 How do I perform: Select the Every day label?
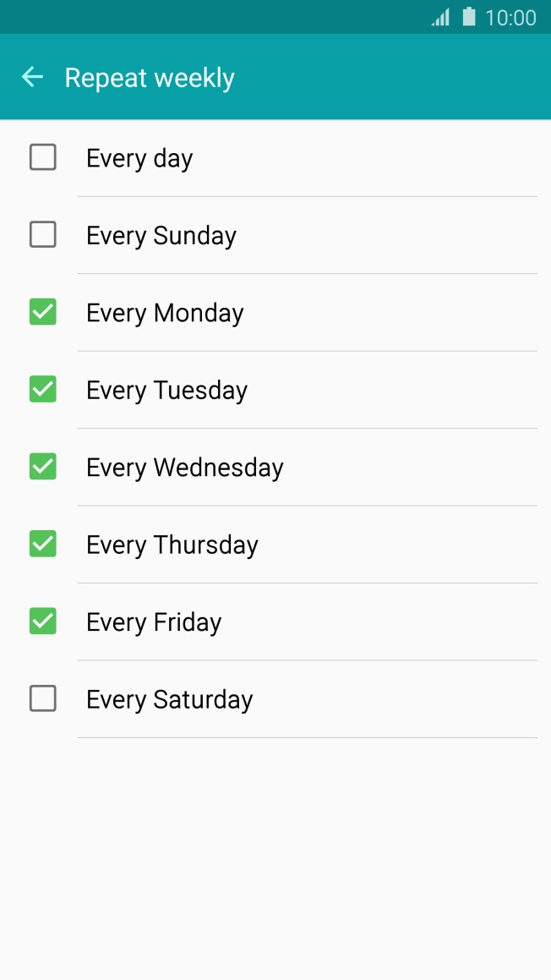click(139, 158)
